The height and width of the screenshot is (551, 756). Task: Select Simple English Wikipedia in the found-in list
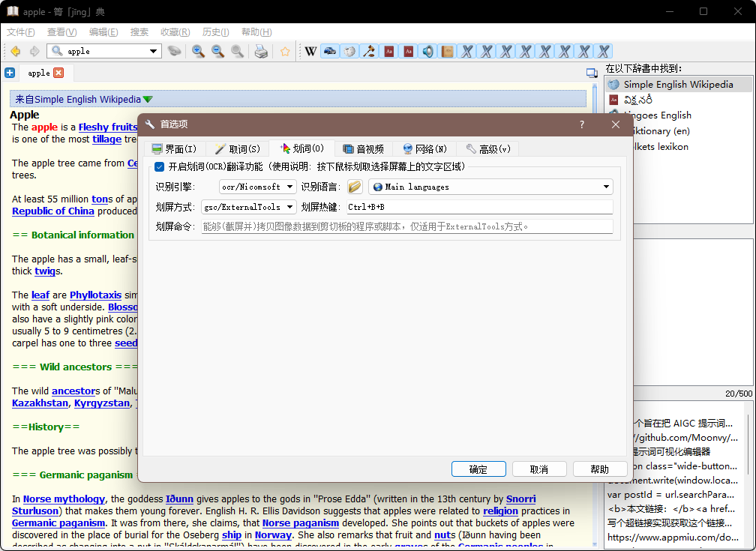678,85
